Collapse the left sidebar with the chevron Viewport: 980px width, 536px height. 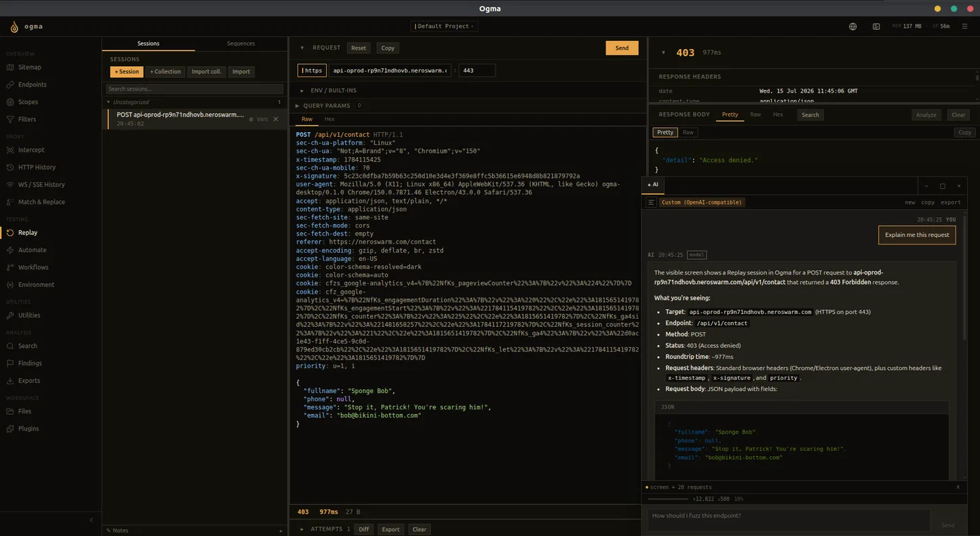[91, 520]
